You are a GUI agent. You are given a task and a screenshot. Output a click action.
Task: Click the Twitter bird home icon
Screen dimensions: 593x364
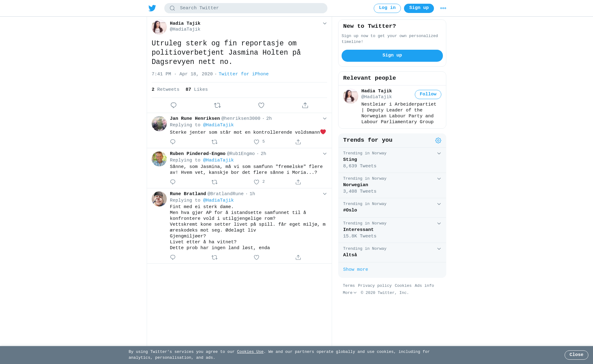click(x=152, y=8)
